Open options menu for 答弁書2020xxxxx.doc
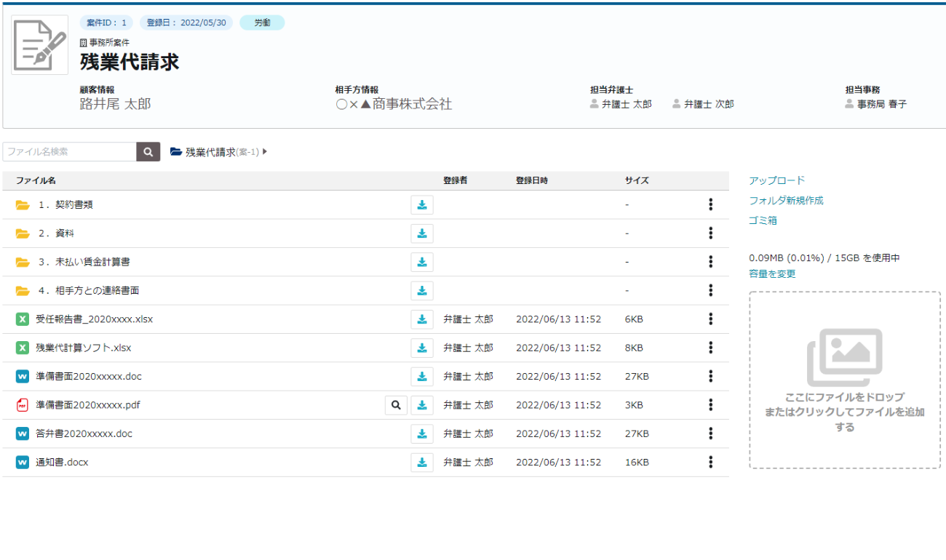Screen dimensions: 946x560 tap(710, 434)
